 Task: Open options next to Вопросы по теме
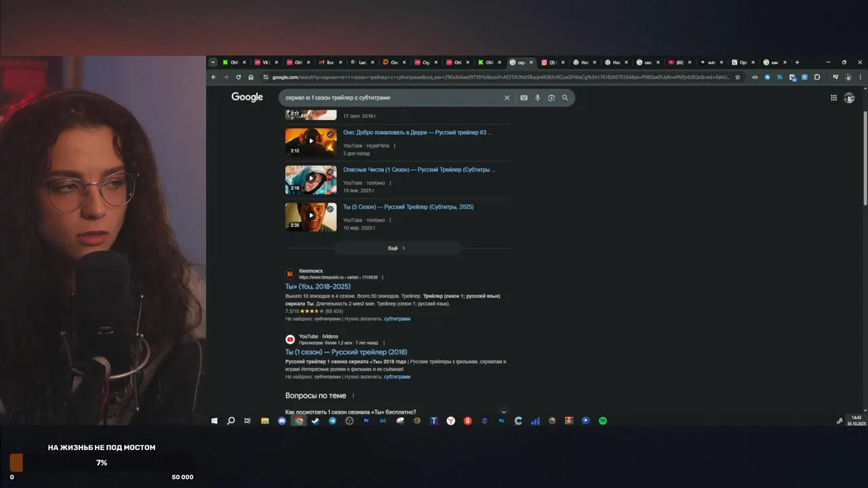(x=353, y=396)
